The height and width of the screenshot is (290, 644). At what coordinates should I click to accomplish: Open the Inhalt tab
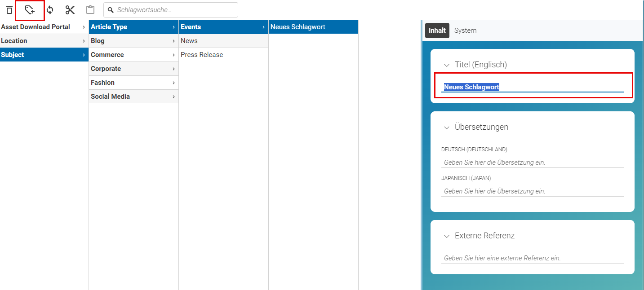(437, 31)
